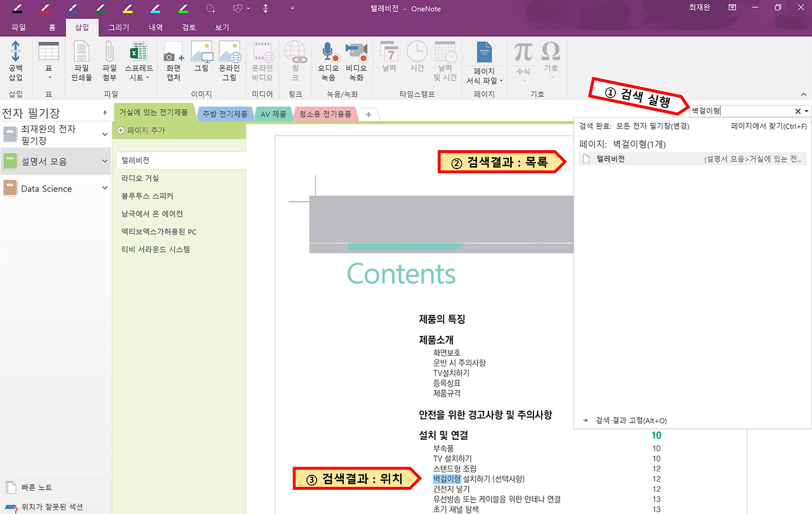Start video recording with 비디오 녹화
This screenshot has height=514, width=812.
(x=357, y=61)
